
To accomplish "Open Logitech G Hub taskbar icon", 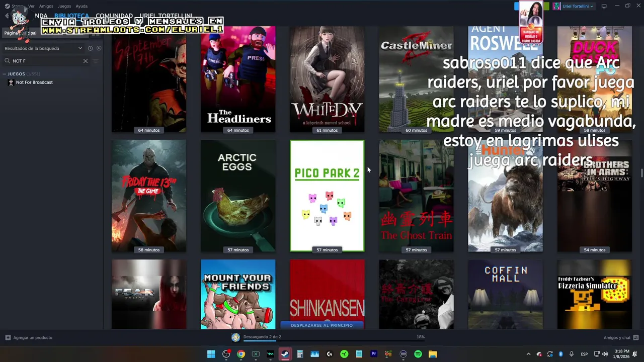I will pyautogui.click(x=330, y=354).
